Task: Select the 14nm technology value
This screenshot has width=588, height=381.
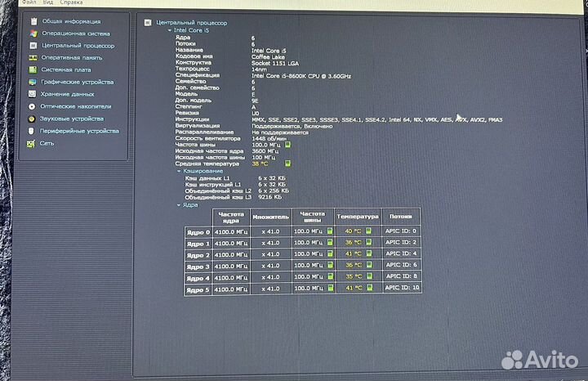Action: click(259, 69)
